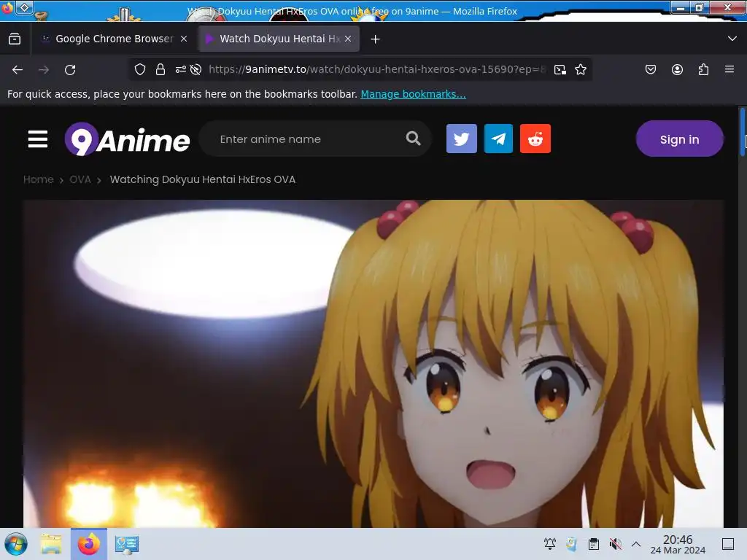Open the Reddit share button
The height and width of the screenshot is (560, 747).
(535, 139)
